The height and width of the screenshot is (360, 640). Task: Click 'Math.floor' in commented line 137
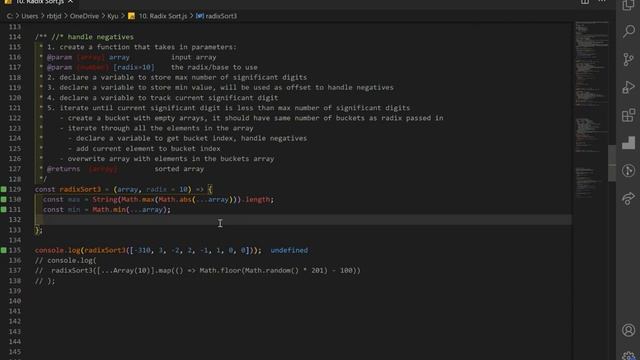(x=220, y=271)
